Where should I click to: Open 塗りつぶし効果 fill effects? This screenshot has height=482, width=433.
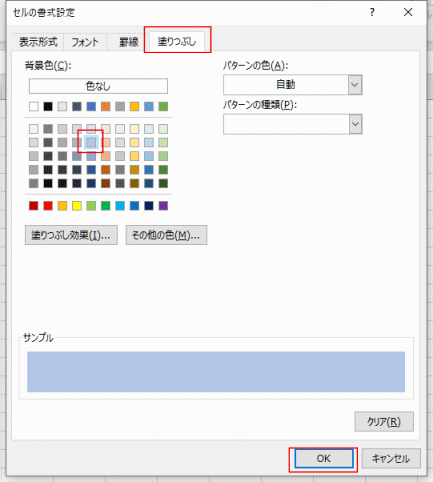(x=71, y=235)
